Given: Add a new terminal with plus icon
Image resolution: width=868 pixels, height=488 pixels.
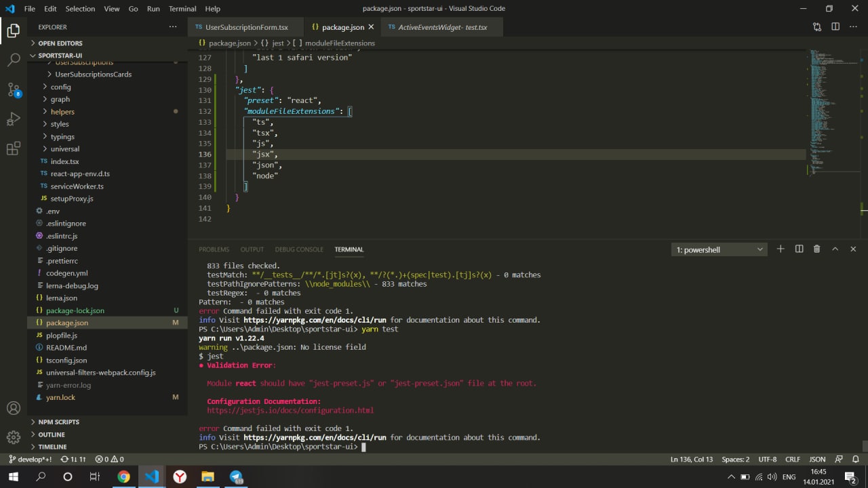Looking at the screenshot, I should tap(781, 249).
